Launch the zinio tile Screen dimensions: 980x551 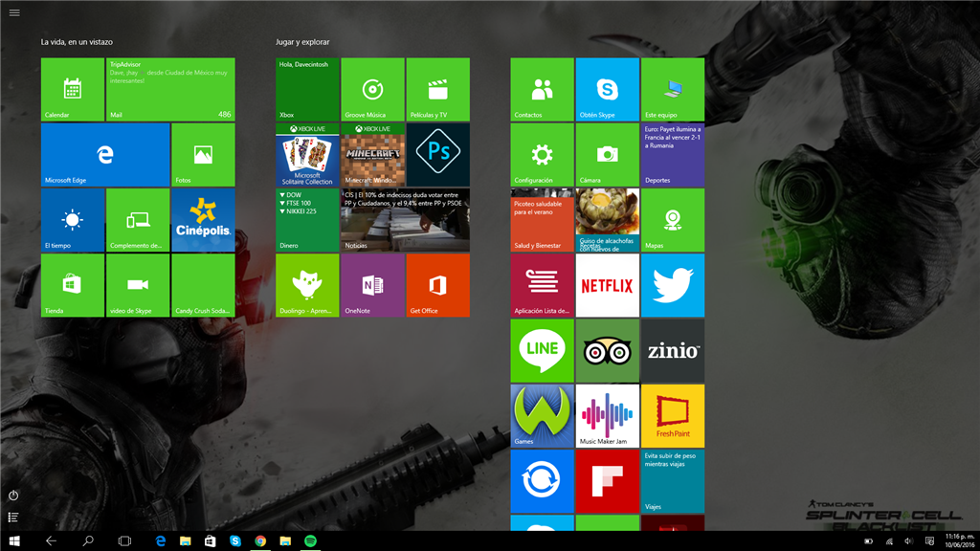pyautogui.click(x=673, y=350)
